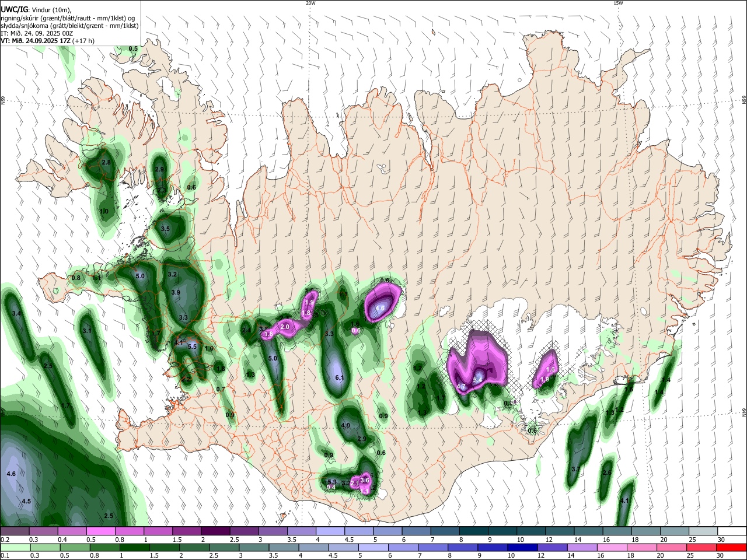This screenshot has height=560, width=747.
Task: Click the 'rigning/skúrir' rain legend description line
Action: pyautogui.click(x=68, y=17)
